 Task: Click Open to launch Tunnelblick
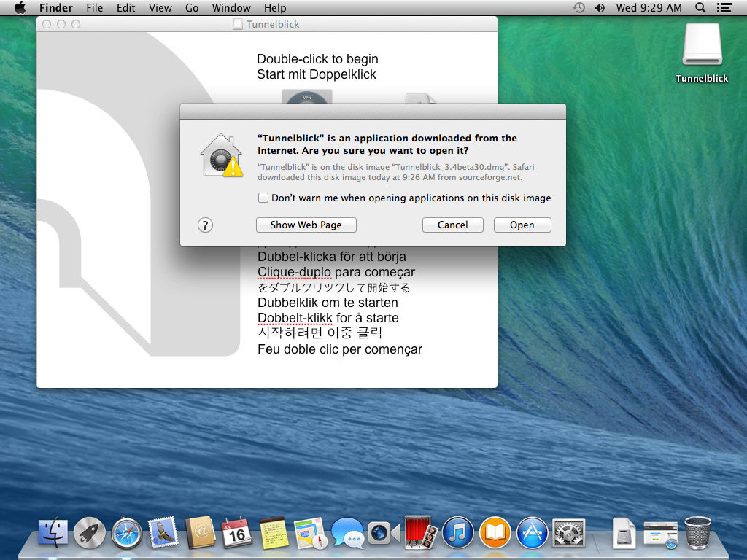[x=522, y=225]
